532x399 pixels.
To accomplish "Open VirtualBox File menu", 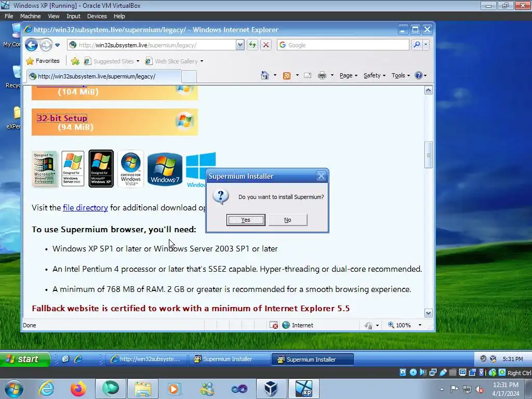I will pyautogui.click(x=9, y=16).
